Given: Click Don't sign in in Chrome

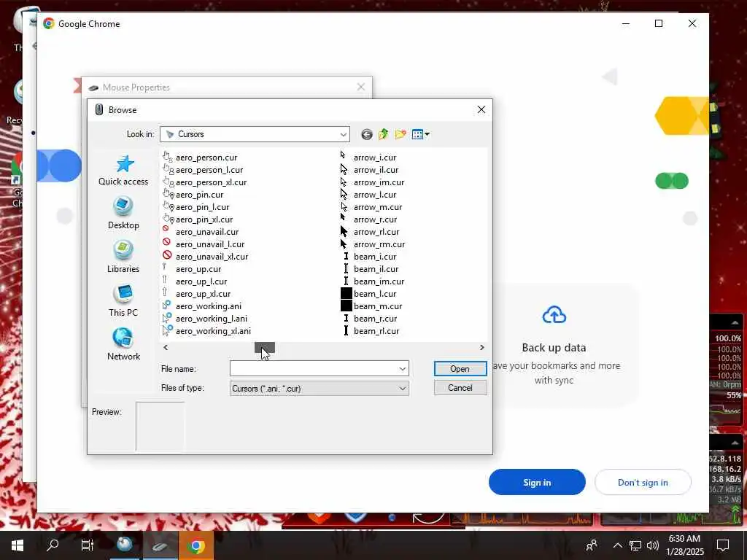Looking at the screenshot, I should [643, 482].
